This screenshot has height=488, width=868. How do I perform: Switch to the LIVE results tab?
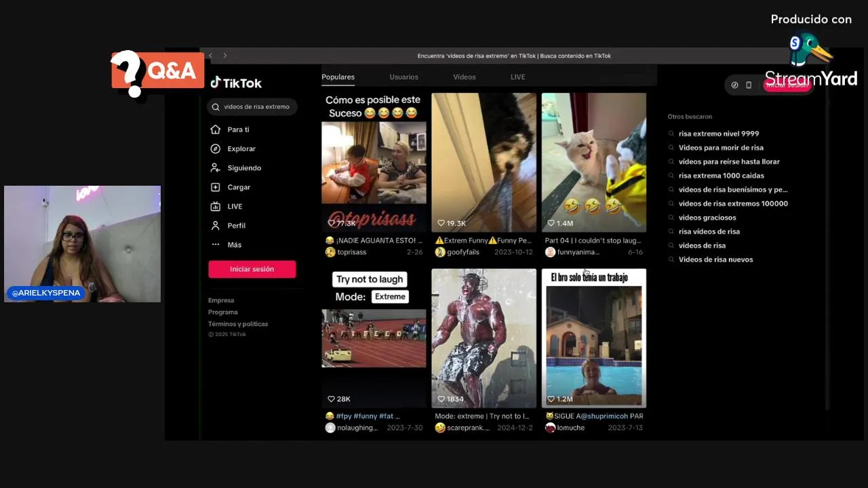(517, 77)
